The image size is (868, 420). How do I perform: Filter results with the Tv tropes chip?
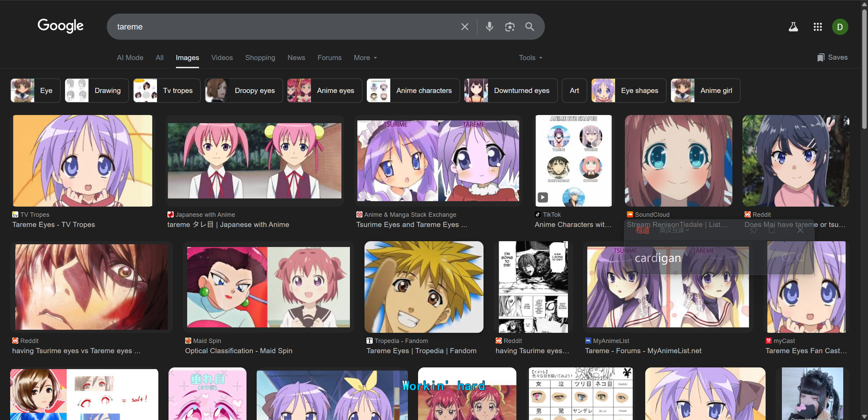[167, 91]
